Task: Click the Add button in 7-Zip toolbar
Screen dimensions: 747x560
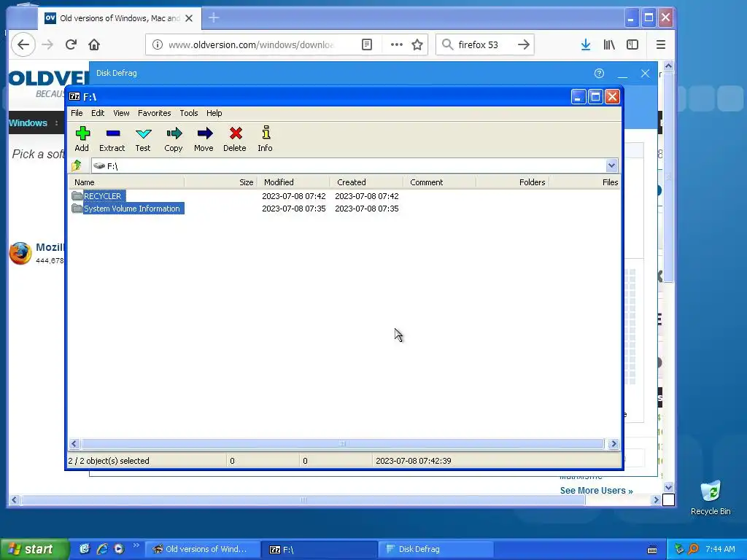Action: coord(82,139)
